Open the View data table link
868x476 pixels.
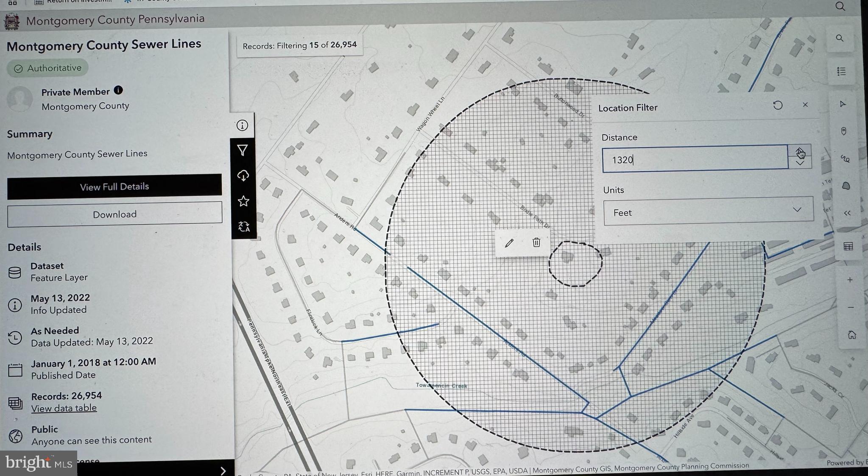64,408
